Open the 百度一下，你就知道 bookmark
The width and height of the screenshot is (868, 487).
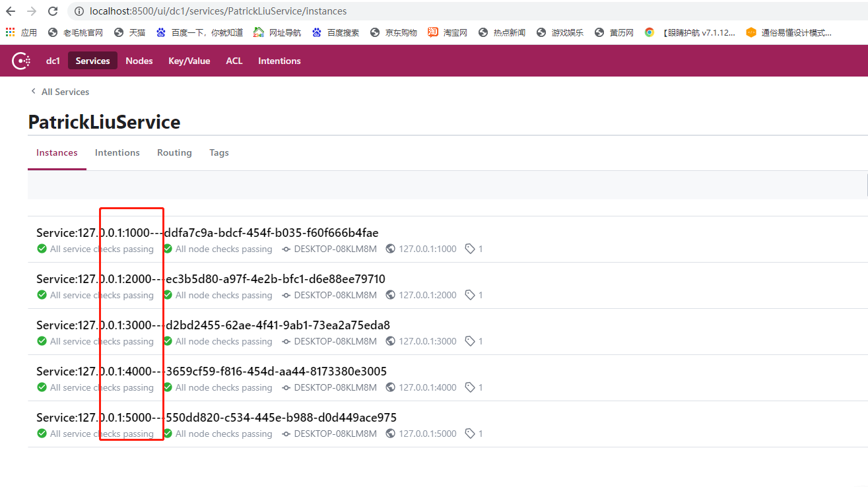(x=199, y=32)
